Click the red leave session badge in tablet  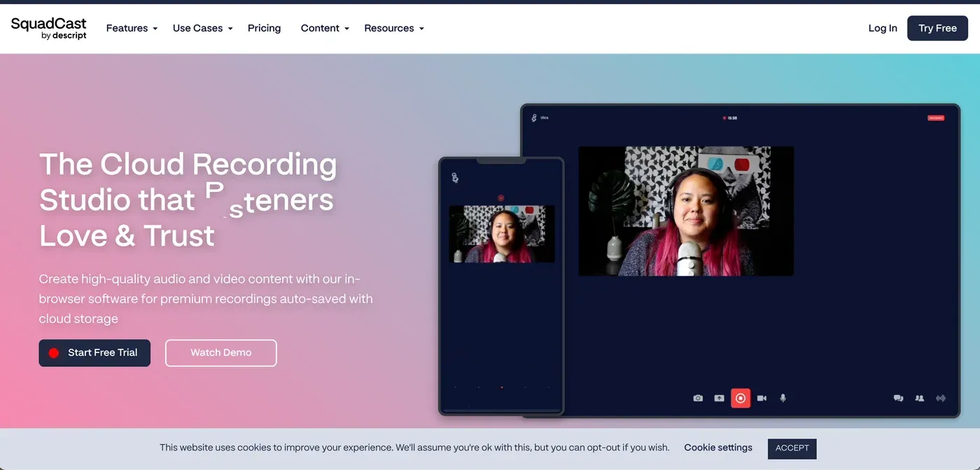[x=936, y=118]
